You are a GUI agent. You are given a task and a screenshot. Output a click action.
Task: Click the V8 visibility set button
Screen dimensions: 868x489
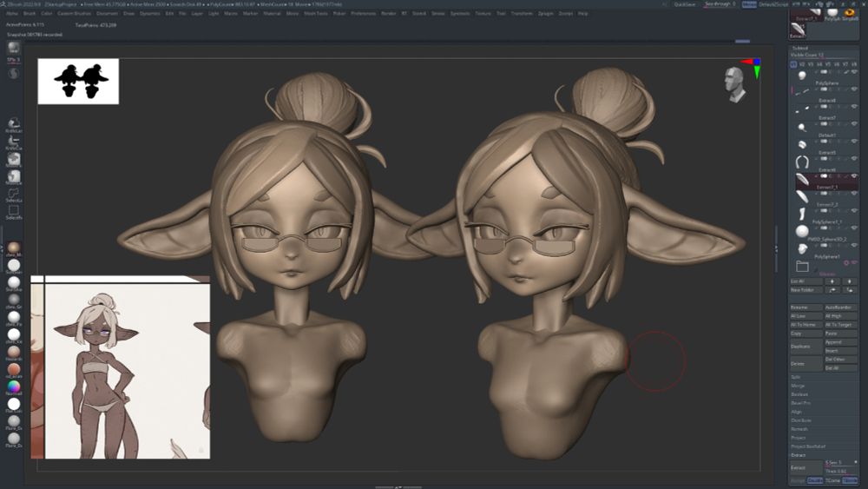[x=853, y=64]
